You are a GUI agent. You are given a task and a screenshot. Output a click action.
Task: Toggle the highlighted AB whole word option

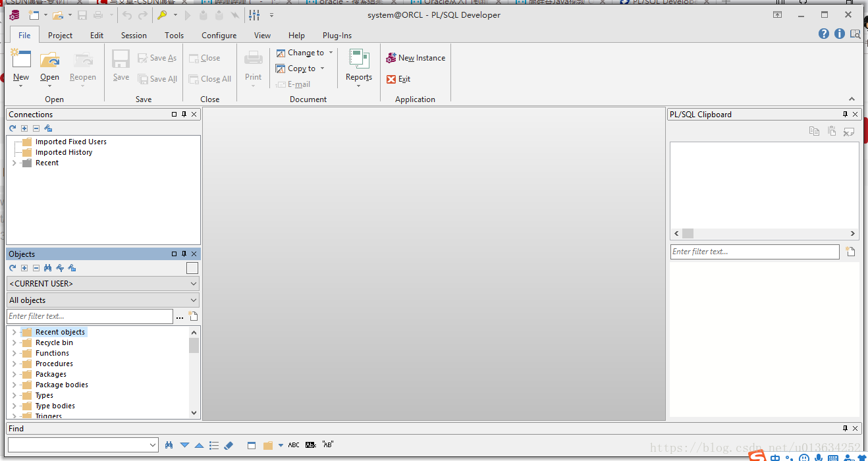click(x=311, y=445)
